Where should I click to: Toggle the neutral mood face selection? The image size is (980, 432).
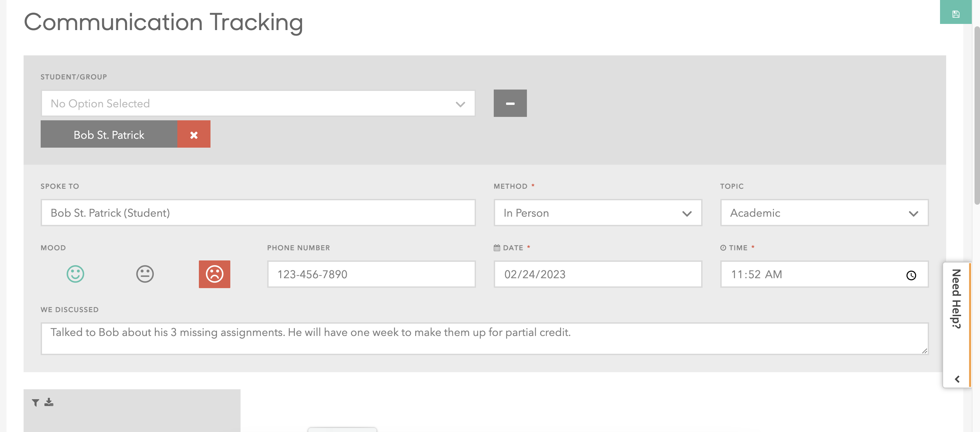pos(145,274)
